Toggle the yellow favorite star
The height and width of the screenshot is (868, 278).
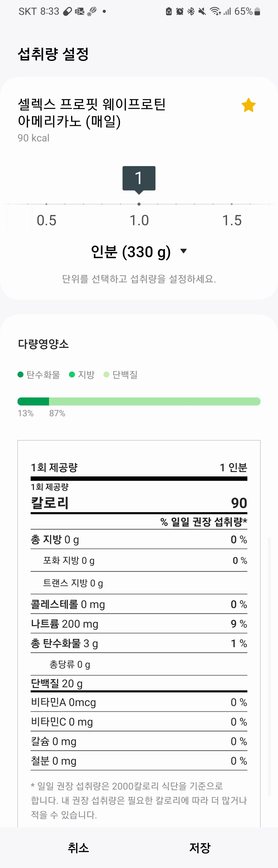[248, 105]
